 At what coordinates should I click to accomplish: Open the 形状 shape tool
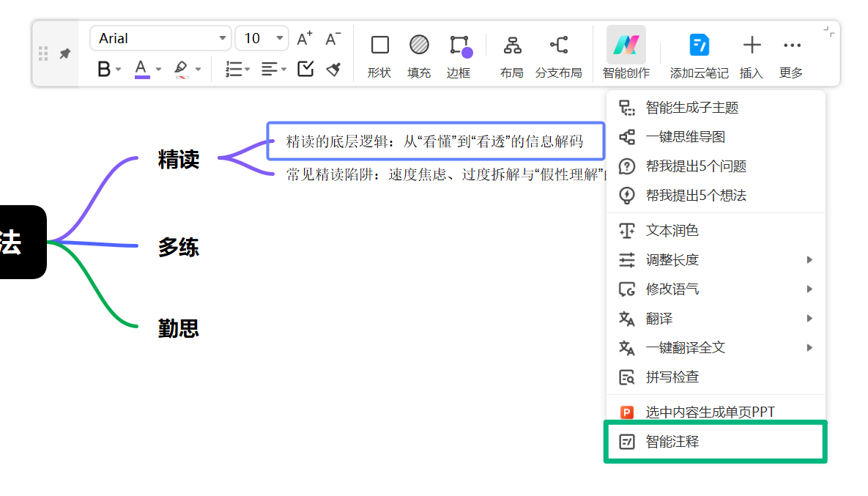(x=379, y=56)
